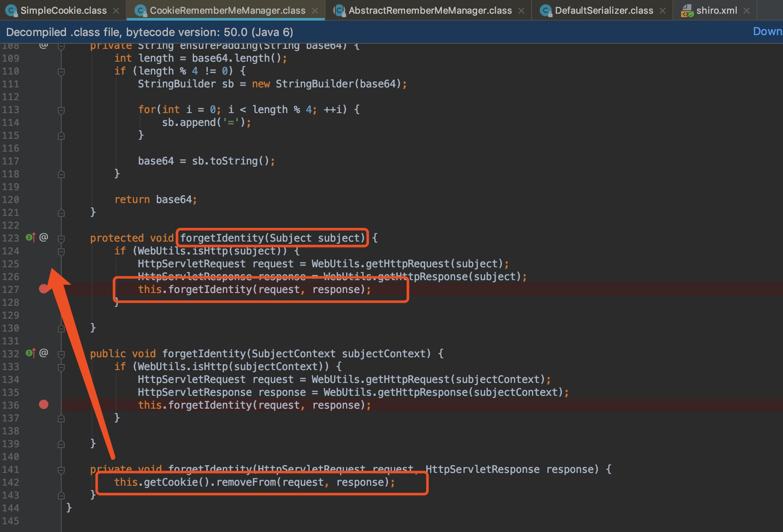Click the class icon on AbstractRememberMeManager.class tab
This screenshot has width=783, height=532.
[339, 10]
